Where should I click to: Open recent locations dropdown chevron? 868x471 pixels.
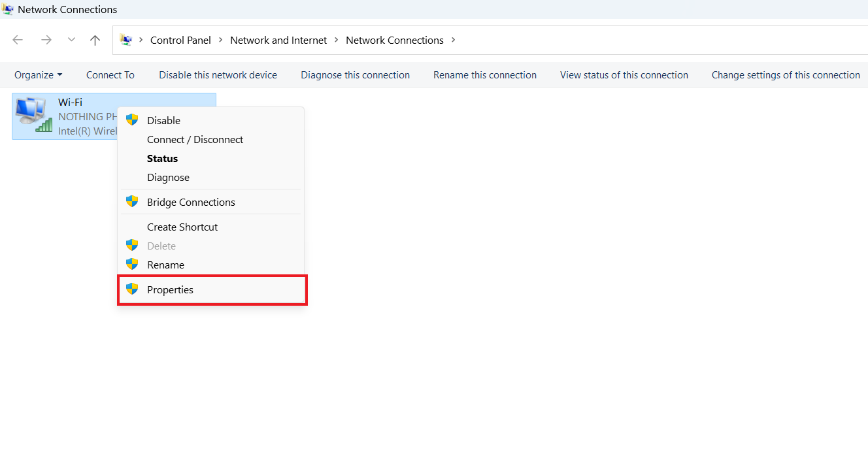point(71,40)
